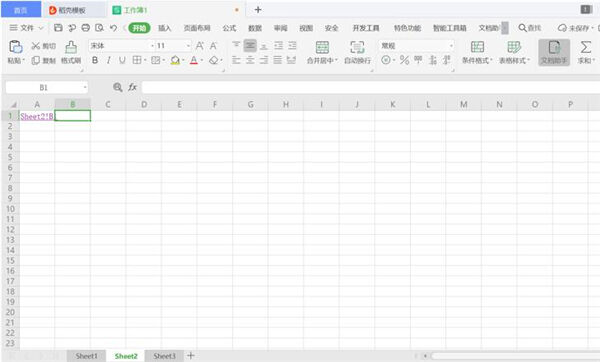Viewport: 600px width, 362px height.
Task: Click the increase decimal places icon
Action: pos(433,60)
